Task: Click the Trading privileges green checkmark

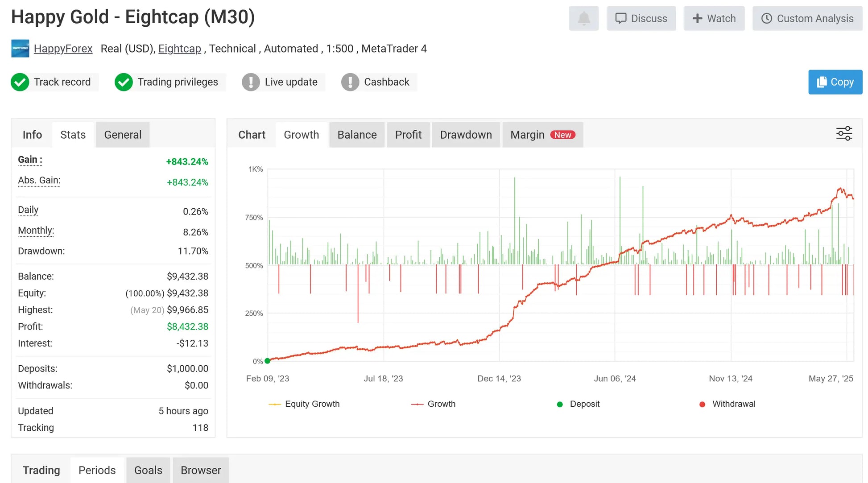Action: [x=124, y=82]
